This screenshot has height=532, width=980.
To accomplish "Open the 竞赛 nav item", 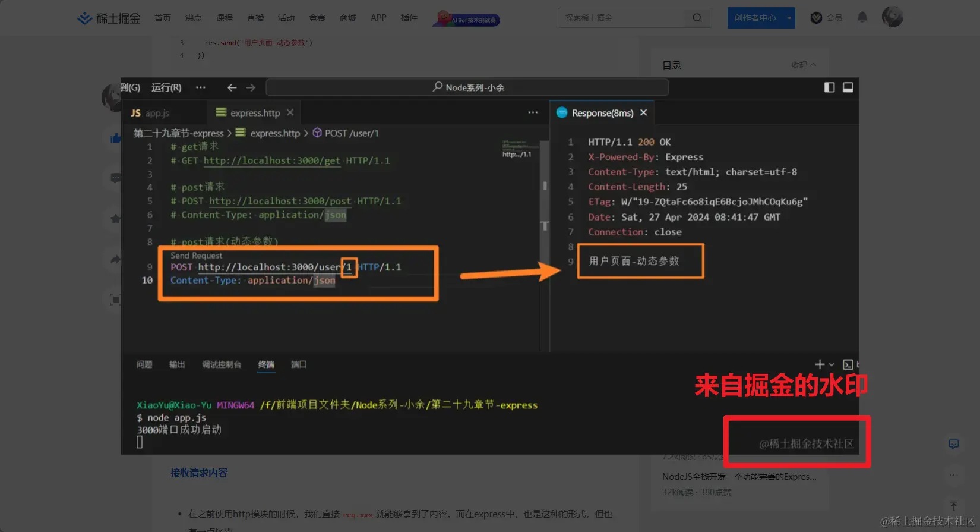I will coord(317,18).
